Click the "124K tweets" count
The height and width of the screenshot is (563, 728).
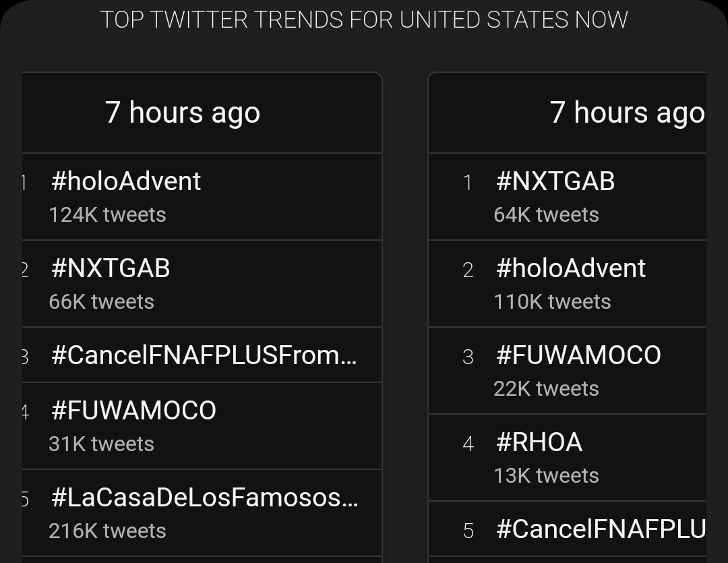click(x=107, y=215)
